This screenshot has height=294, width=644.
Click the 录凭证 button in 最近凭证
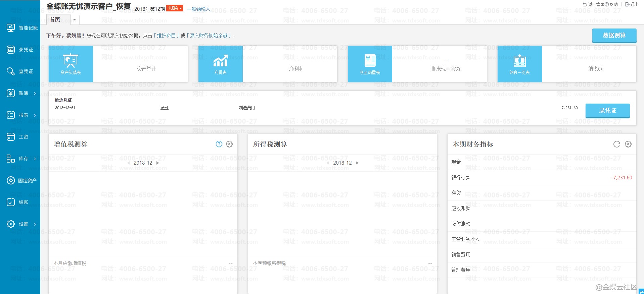pos(607,110)
